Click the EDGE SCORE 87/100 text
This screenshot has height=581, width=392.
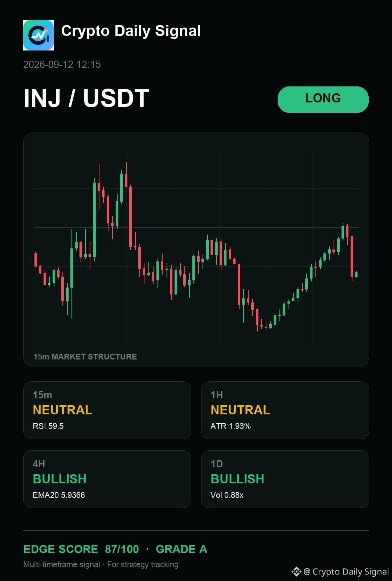click(x=81, y=549)
